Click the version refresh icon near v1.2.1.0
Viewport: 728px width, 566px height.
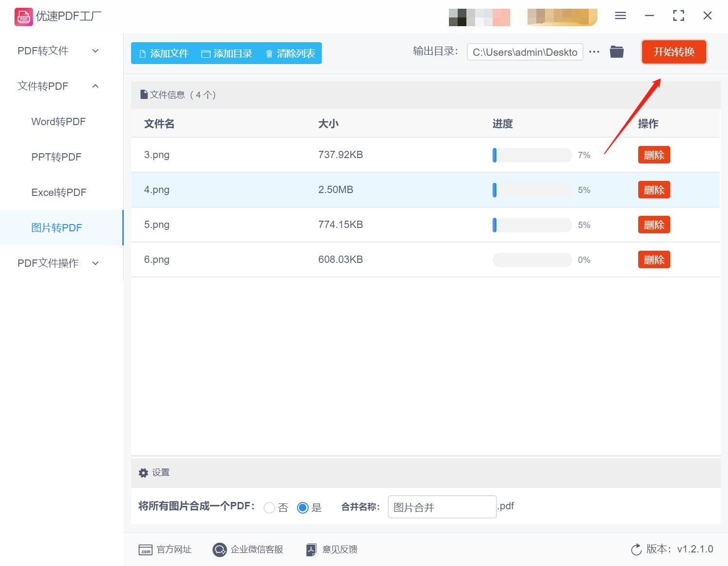click(x=636, y=550)
